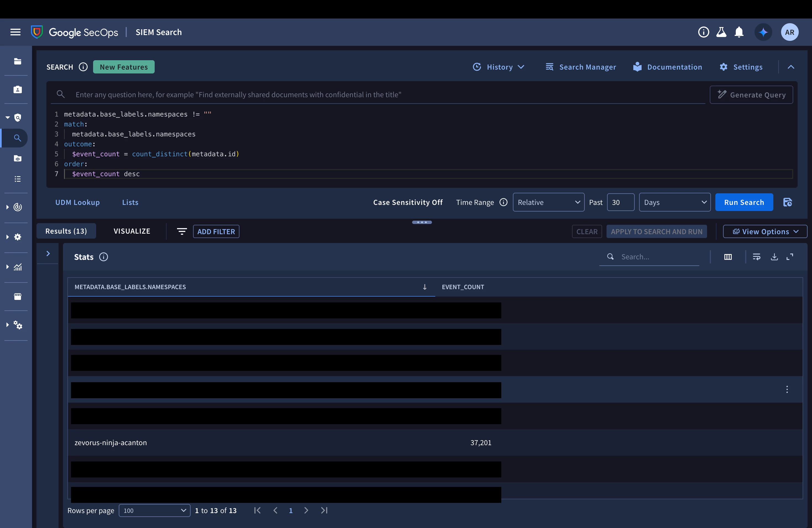Toggle the wrap text icon

[x=756, y=257]
